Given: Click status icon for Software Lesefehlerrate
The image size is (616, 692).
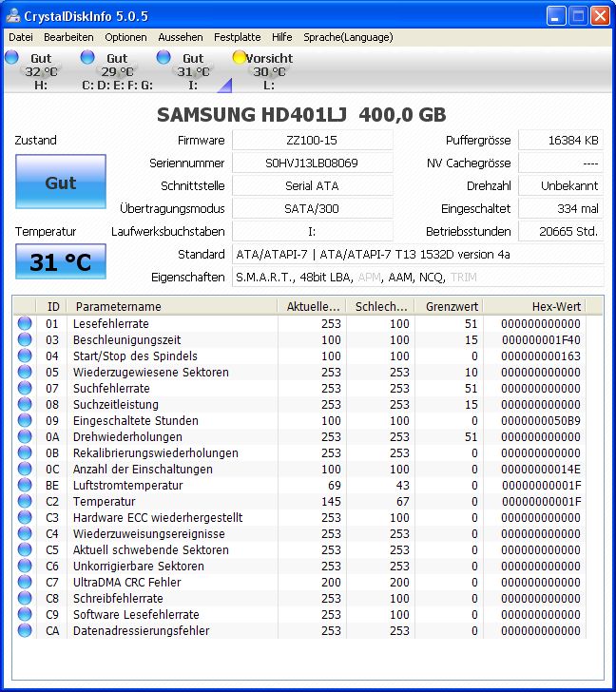Looking at the screenshot, I should (x=25, y=614).
